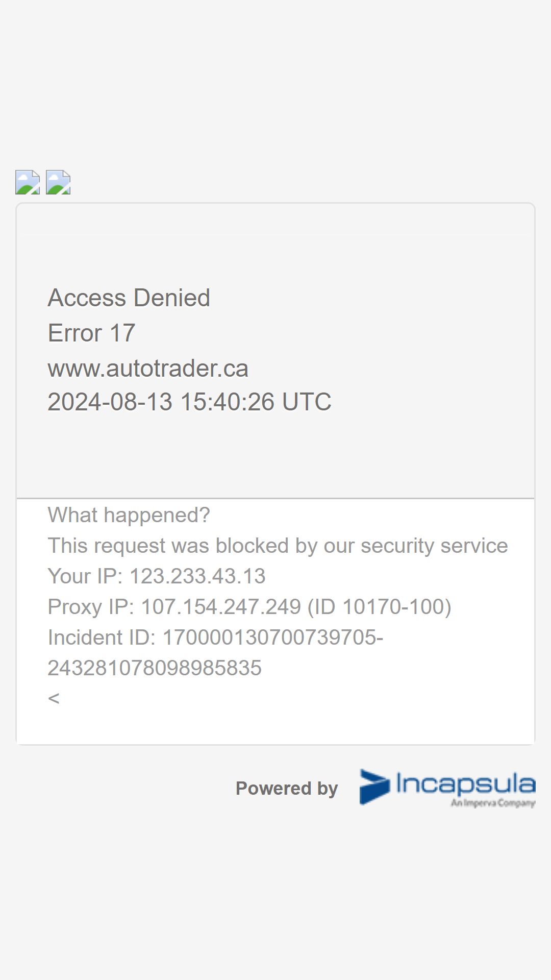Click the Your IP address line
Screen dimensions: 551x980
[x=157, y=576]
